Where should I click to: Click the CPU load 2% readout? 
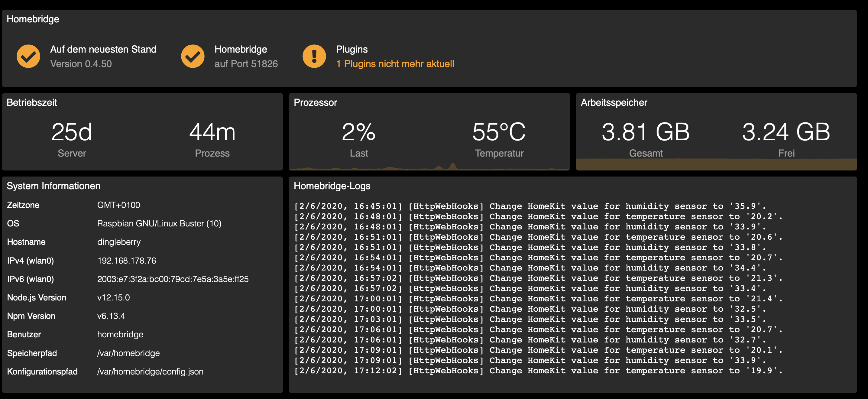(358, 132)
